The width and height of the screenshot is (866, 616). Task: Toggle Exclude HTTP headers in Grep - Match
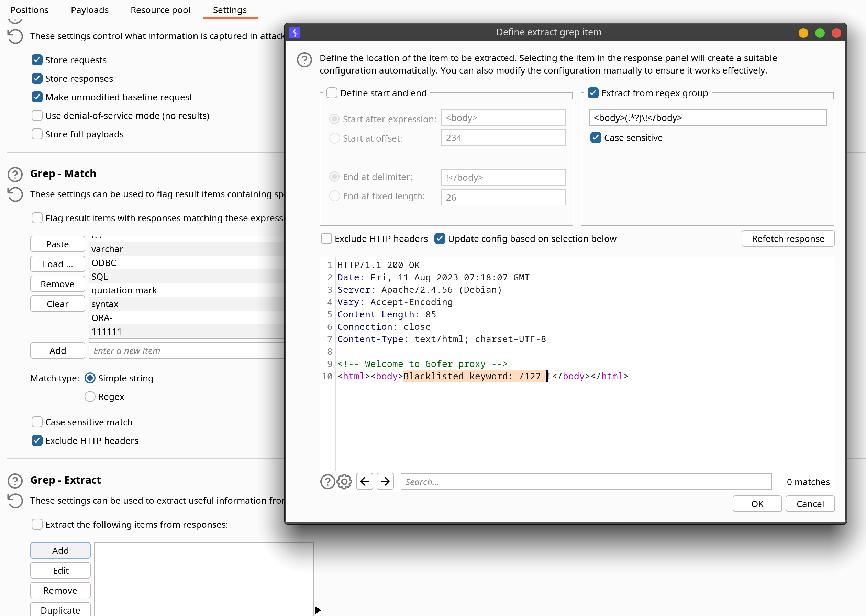click(x=37, y=441)
